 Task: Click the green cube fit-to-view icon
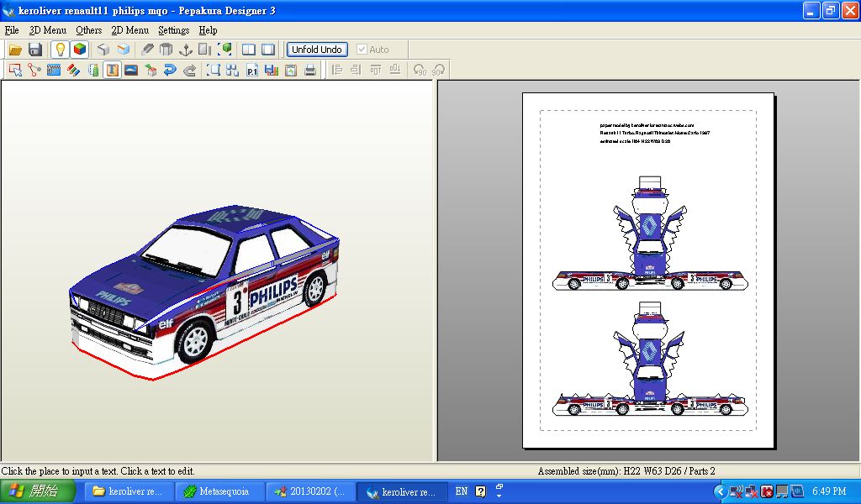click(x=224, y=50)
